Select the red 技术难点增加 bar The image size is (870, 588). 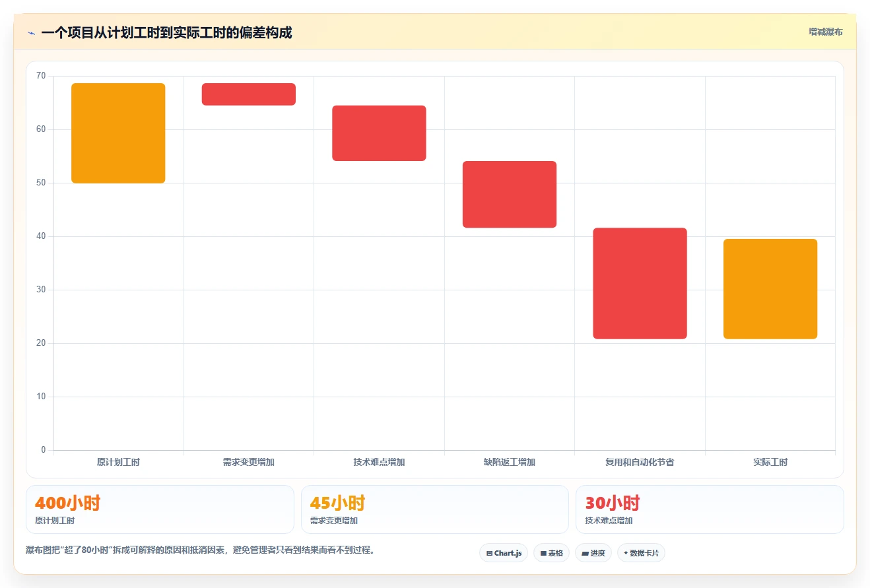(x=379, y=133)
